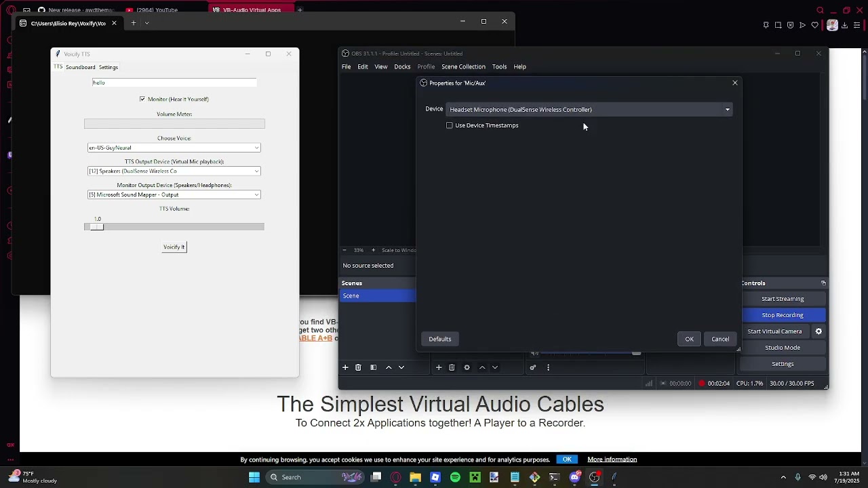Accept cookies with OK button
Image resolution: width=868 pixels, height=488 pixels.
(567, 460)
